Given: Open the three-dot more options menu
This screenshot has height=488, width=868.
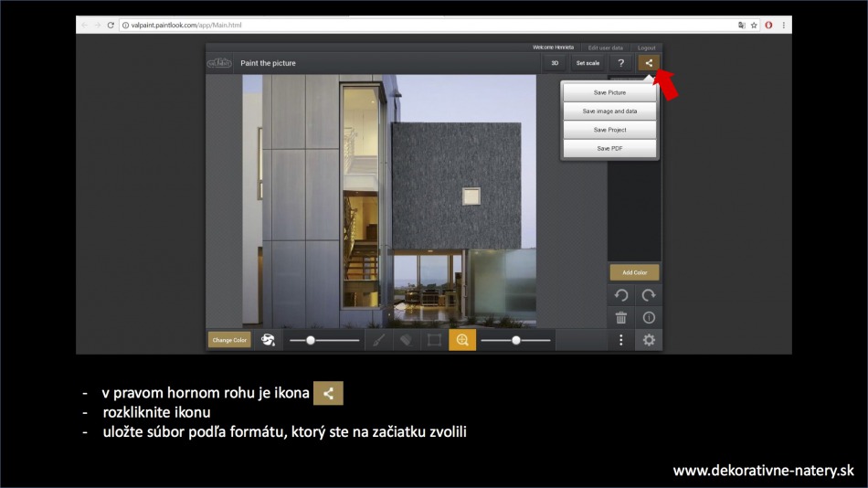Looking at the screenshot, I should coord(621,340).
